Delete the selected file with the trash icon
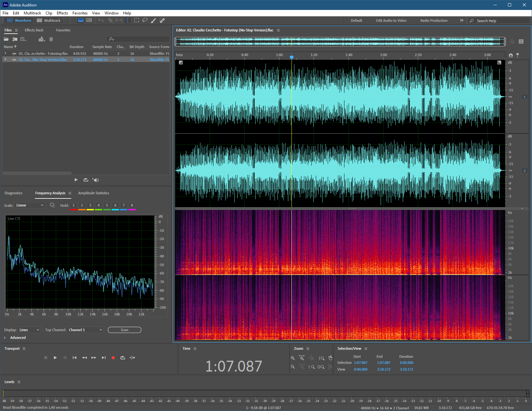Image resolution: width=532 pixels, height=411 pixels. click(51, 39)
